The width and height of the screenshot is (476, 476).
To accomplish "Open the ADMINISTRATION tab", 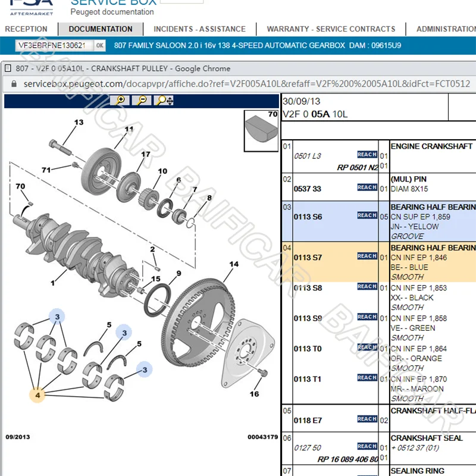I will pyautogui.click(x=446, y=29).
